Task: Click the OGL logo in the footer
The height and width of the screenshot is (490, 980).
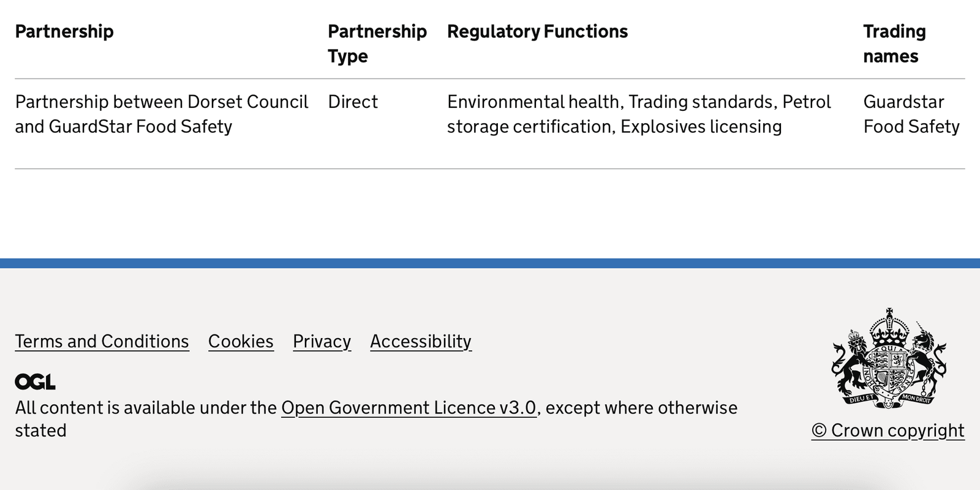Action: coord(35,382)
